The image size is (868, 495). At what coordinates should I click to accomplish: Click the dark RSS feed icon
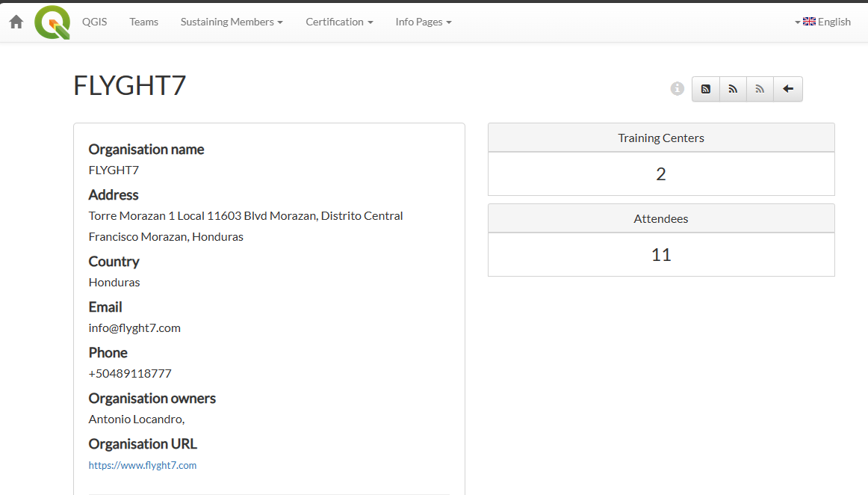[733, 89]
